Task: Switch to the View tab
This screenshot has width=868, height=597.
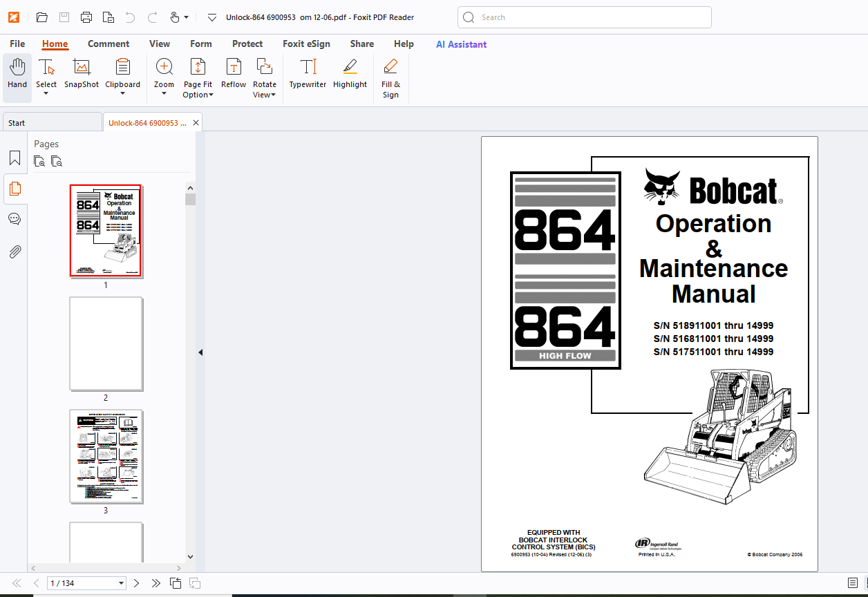Action: click(x=160, y=44)
